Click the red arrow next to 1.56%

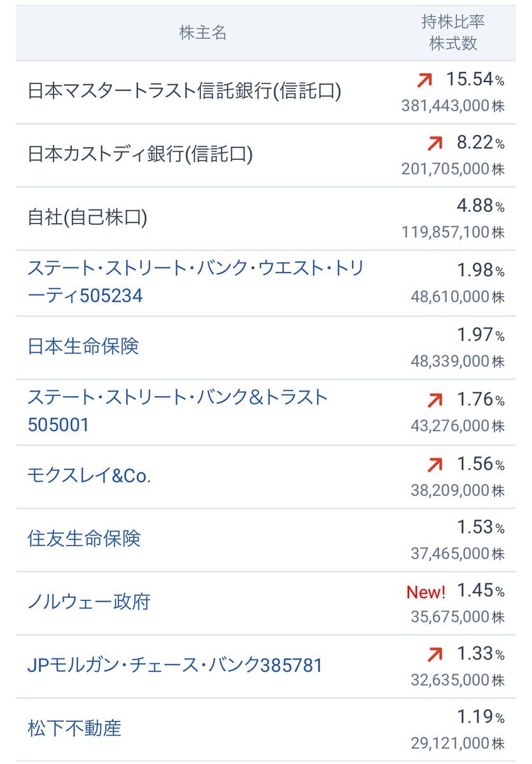tap(435, 465)
